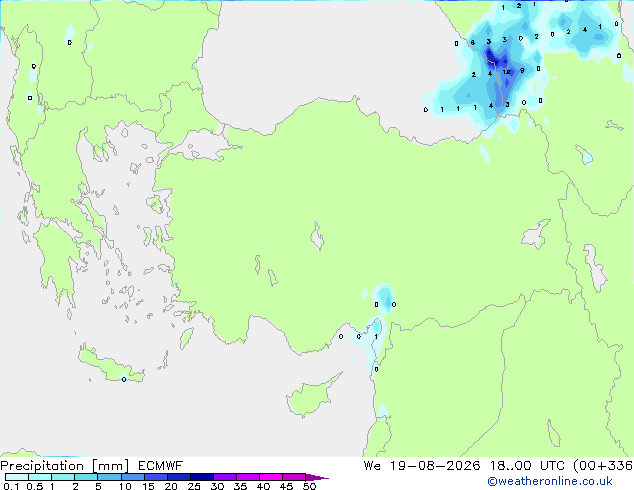Click the dark blue swatch between 25 and 30
Screen dimensions: 634x490
202,477
